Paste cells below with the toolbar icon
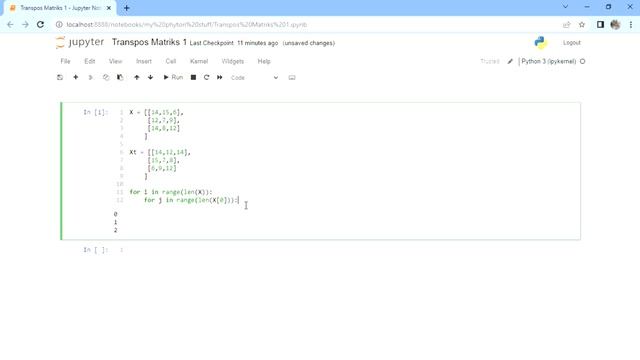640x360 pixels. click(120, 77)
